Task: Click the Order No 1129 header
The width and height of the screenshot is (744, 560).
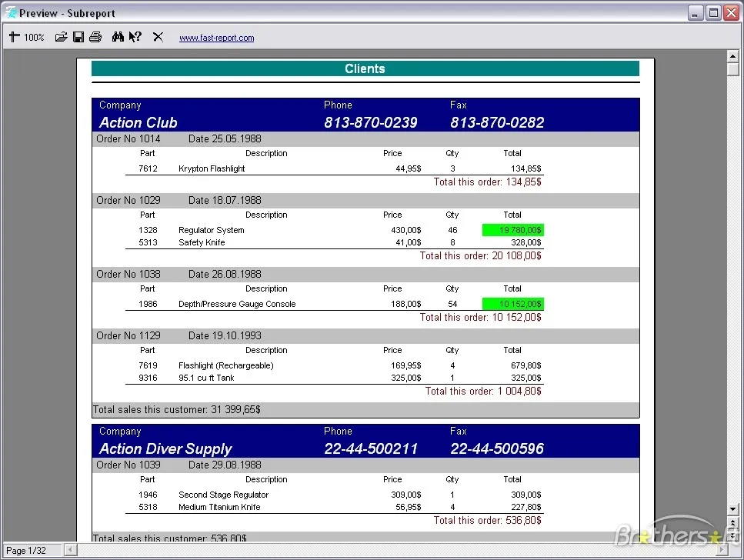Action: click(128, 336)
